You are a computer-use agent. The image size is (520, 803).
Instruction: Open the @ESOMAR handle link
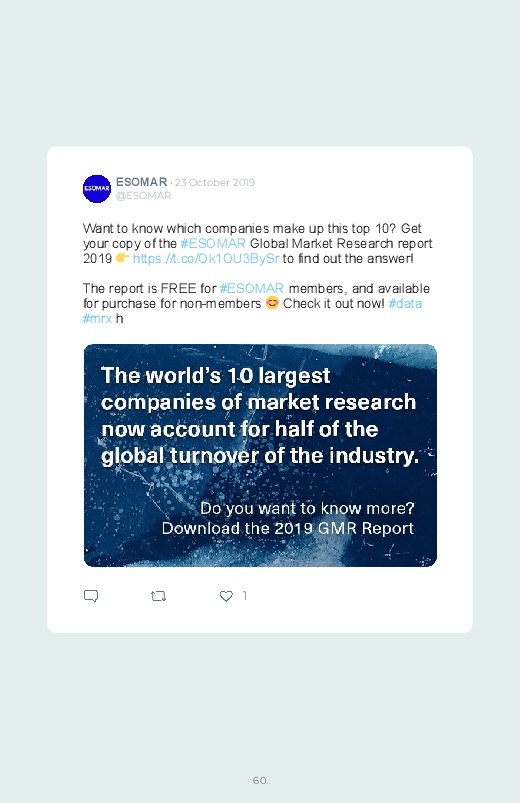point(143,196)
